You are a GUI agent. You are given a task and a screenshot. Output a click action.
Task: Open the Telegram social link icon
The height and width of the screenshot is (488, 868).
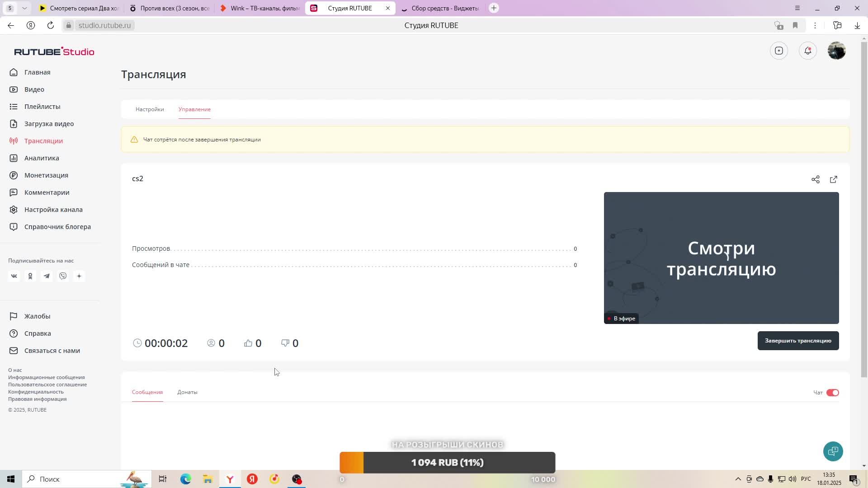coord(47,276)
